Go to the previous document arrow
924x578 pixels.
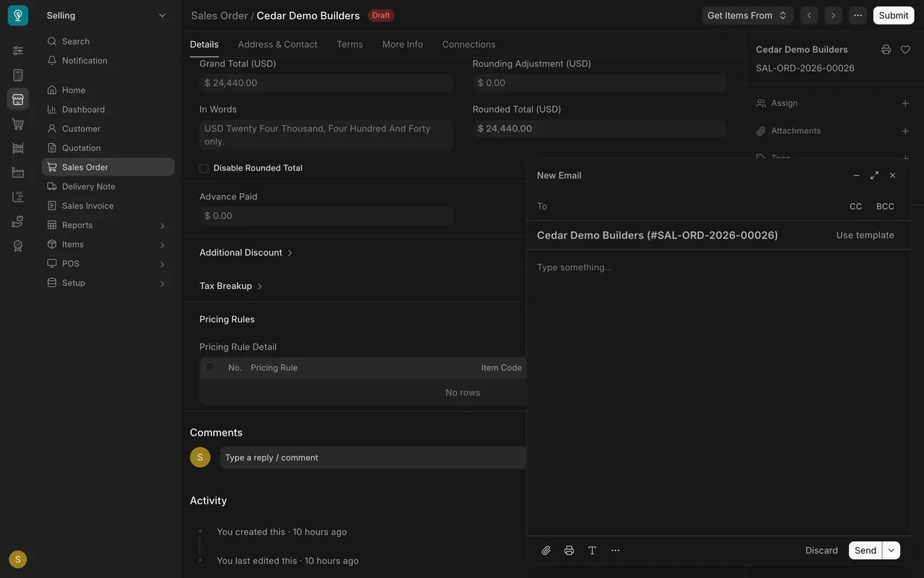tap(809, 15)
